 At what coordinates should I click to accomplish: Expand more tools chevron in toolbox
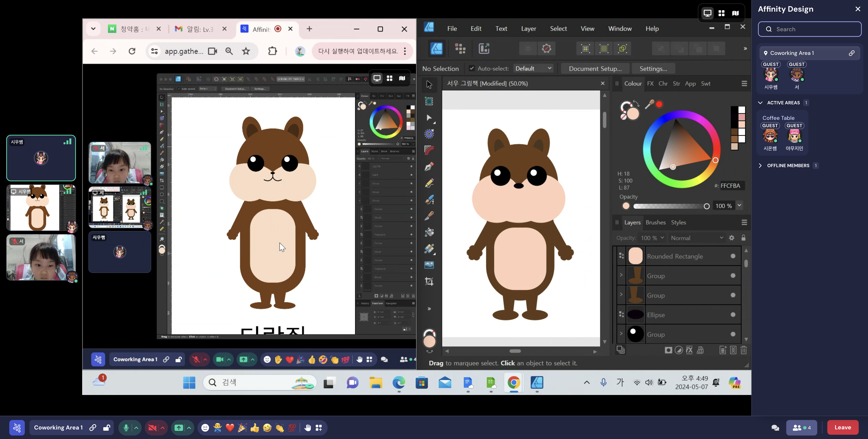[429, 309]
